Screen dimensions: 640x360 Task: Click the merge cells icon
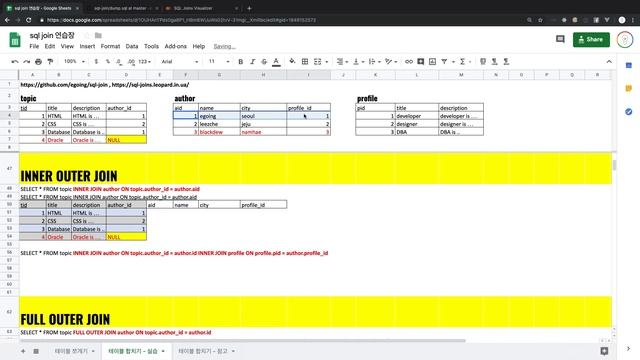(318, 62)
